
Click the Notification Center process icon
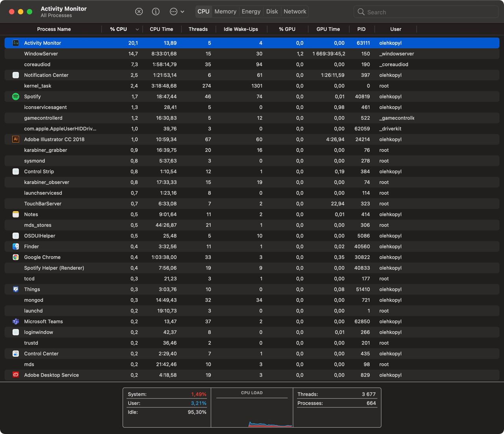coord(16,75)
